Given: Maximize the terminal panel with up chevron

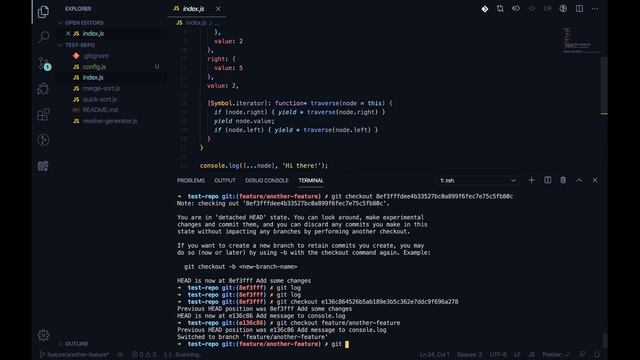Looking at the screenshot, I should (579, 180).
